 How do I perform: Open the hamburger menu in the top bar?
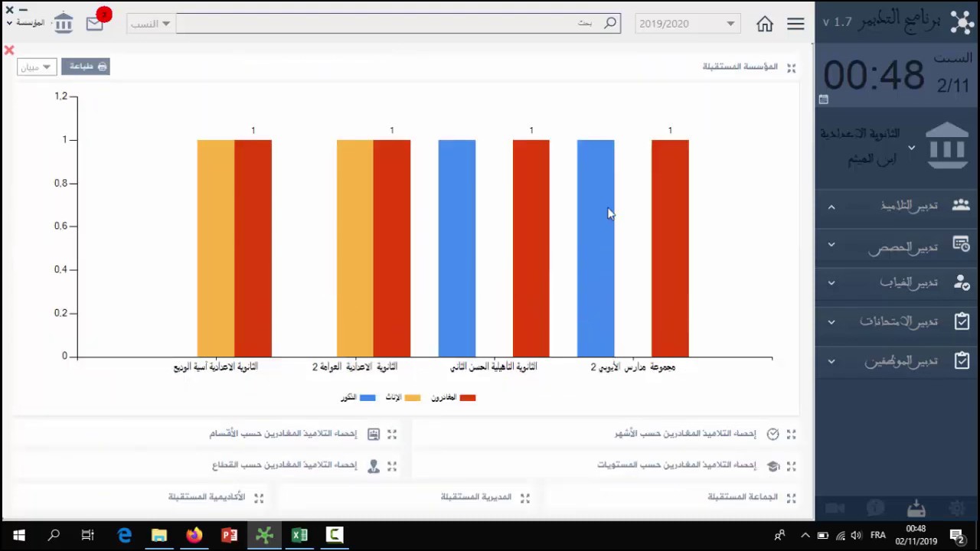point(795,24)
